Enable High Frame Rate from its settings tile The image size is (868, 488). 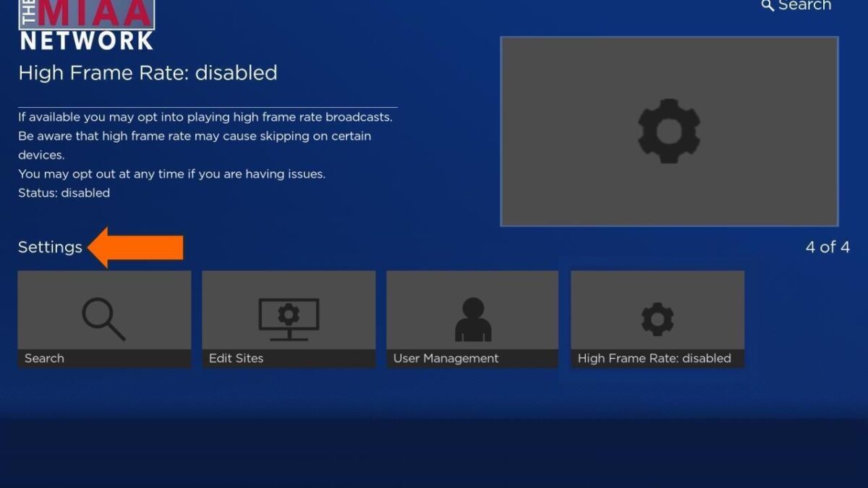656,318
